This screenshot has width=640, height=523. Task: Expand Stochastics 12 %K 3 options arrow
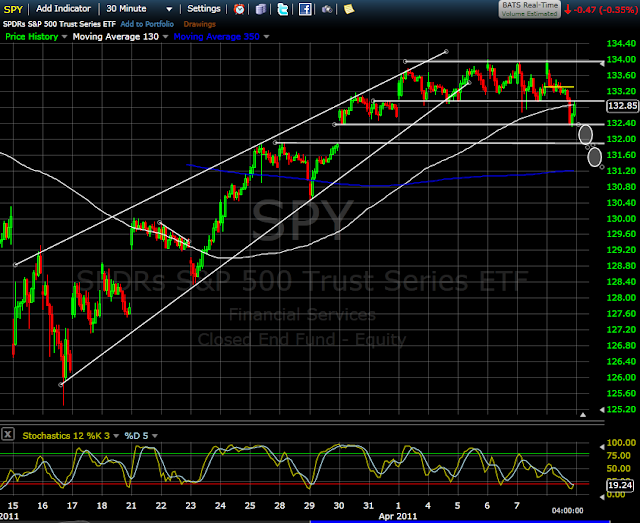[116, 436]
